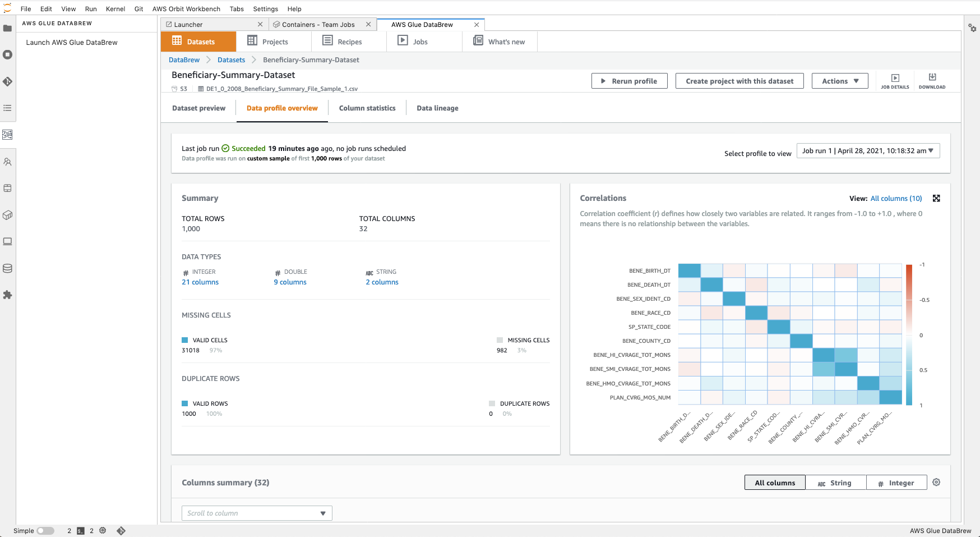Close the AWS Glue DataBrew tab

[x=477, y=25]
